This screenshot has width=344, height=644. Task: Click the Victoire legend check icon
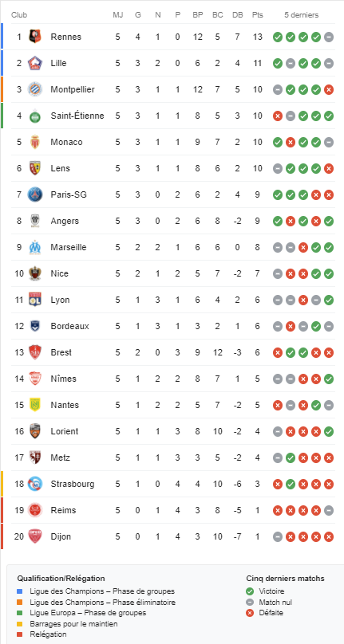click(x=250, y=591)
